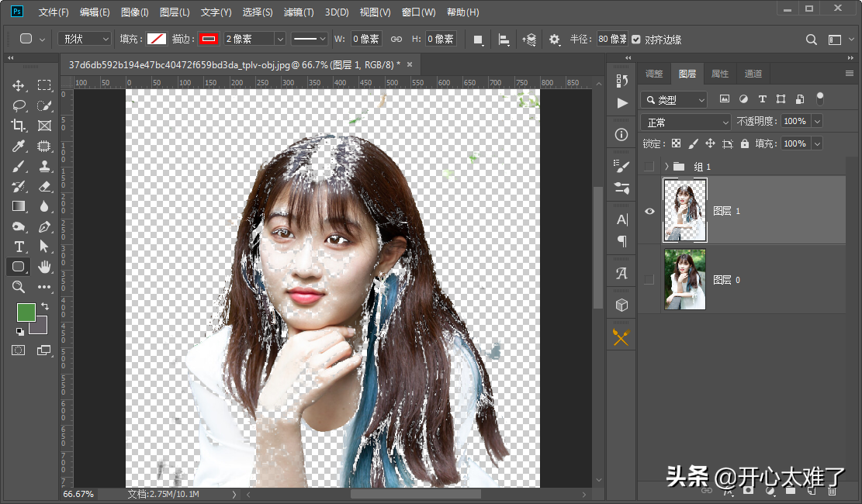Screen dimensions: 862x504
Task: Open the 形状 tool mode dropdown
Action: point(85,39)
